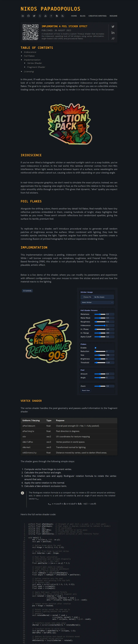This screenshot has height=644, width=138.
Task: Click the Reset View button
Action: pos(86,390)
